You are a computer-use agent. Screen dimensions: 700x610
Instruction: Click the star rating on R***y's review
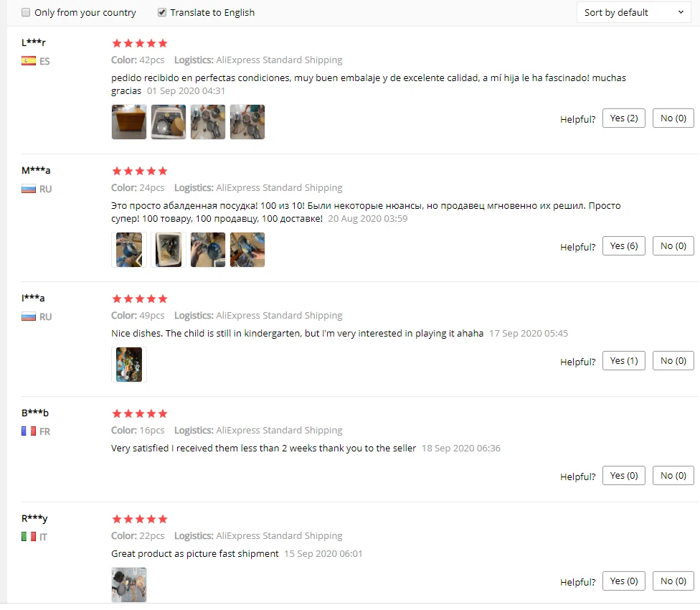[140, 519]
